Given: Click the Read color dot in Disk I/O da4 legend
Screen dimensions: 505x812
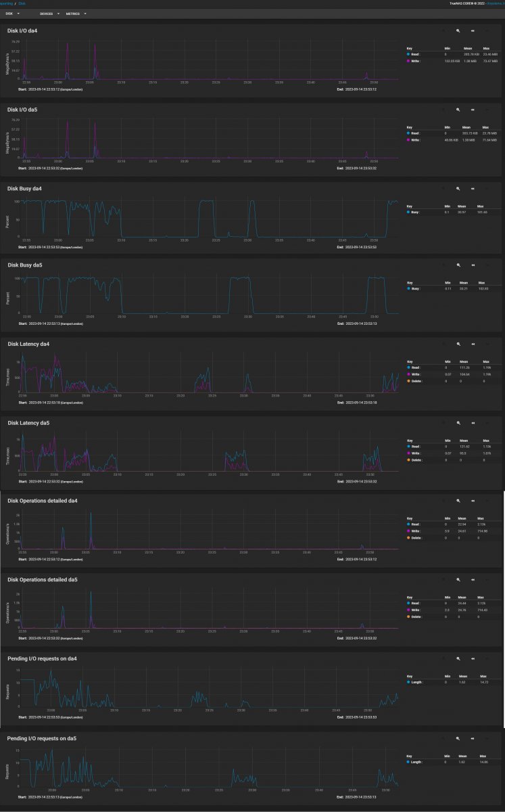Looking at the screenshot, I should click(x=408, y=54).
